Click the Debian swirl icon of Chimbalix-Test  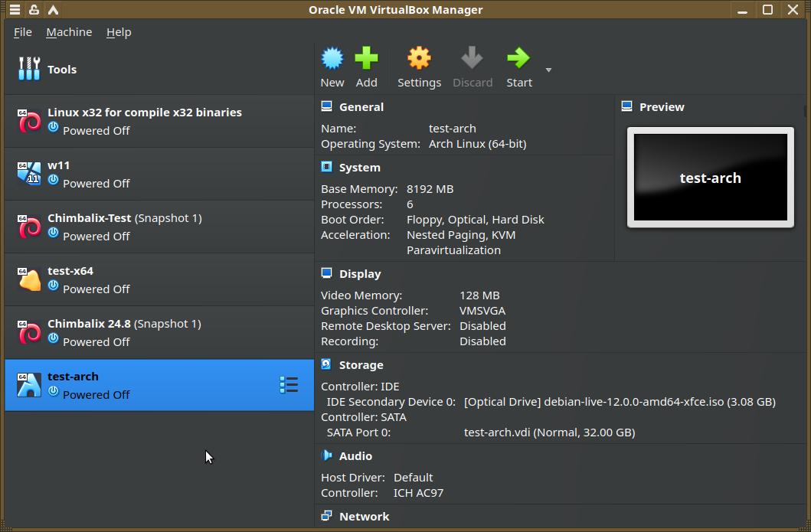29,227
